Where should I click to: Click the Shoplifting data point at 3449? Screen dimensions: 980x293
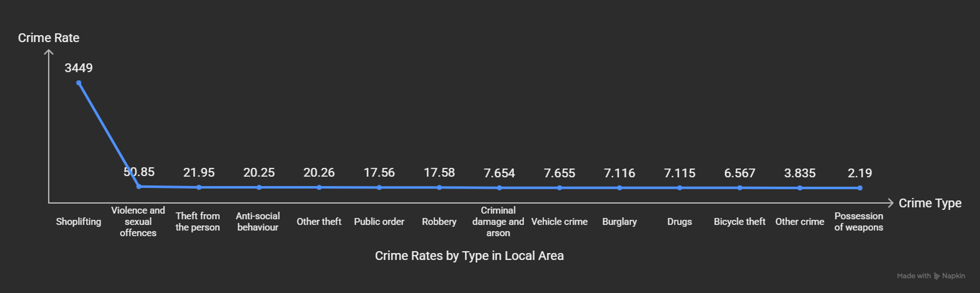[x=78, y=83]
